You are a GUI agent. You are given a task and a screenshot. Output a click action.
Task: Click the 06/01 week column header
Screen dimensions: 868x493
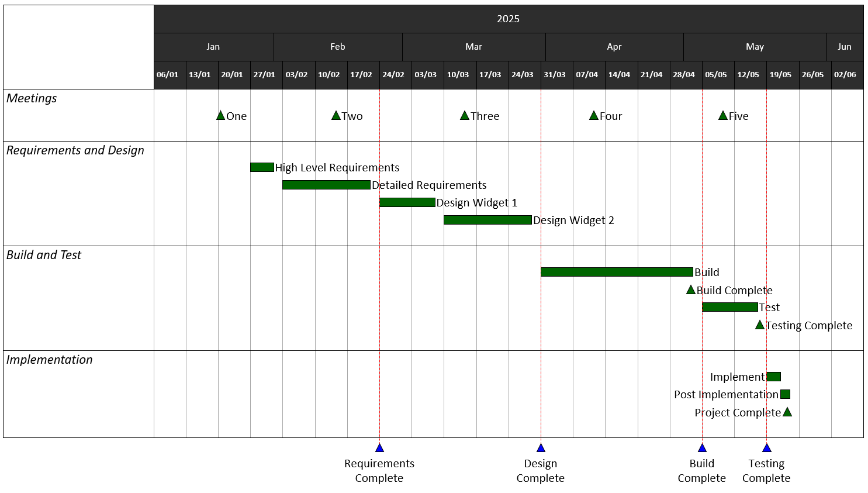point(168,74)
